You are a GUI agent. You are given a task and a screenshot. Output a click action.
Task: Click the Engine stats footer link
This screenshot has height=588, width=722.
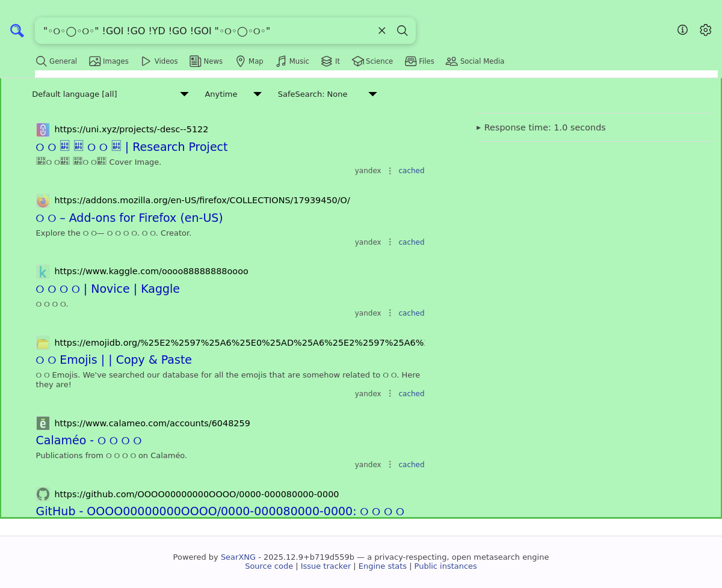point(383,566)
